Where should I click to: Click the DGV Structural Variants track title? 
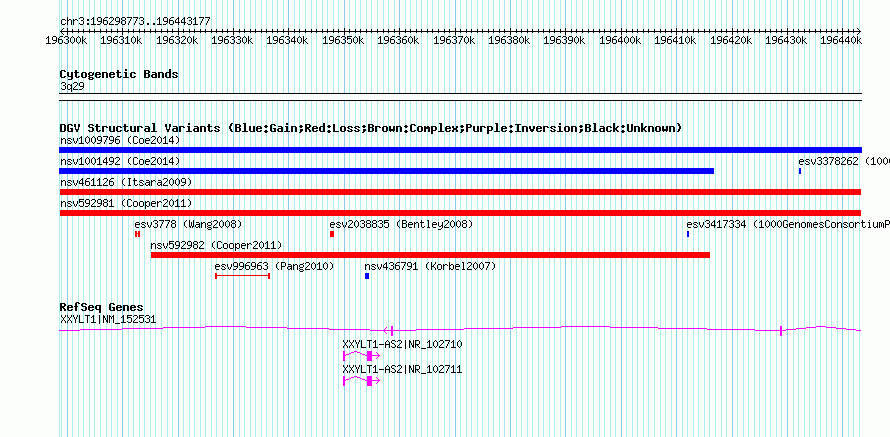point(371,128)
